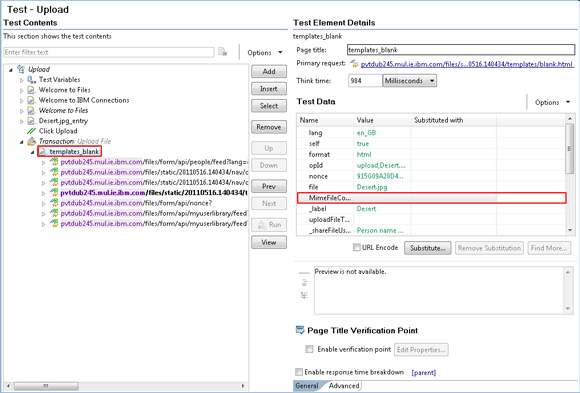
Task: Click the Prev button
Action: coord(269,186)
